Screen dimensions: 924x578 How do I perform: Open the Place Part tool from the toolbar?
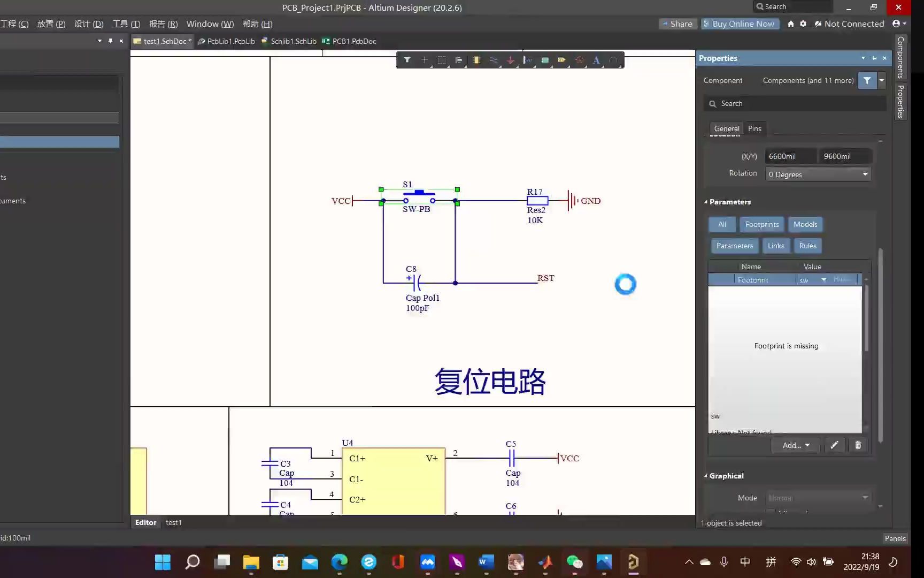point(476,60)
